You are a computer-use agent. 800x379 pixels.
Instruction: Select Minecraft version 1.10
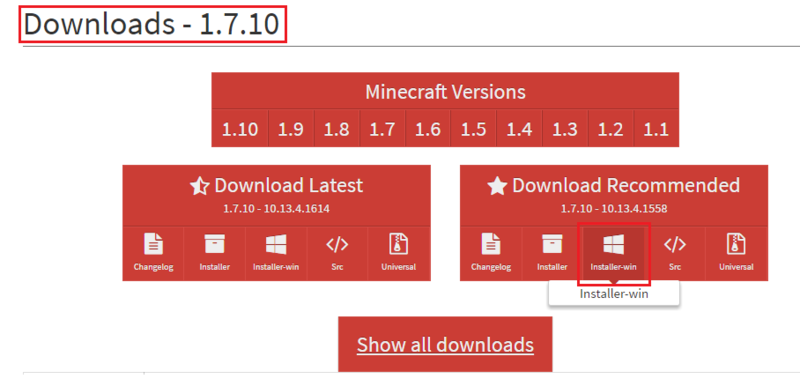[240, 129]
